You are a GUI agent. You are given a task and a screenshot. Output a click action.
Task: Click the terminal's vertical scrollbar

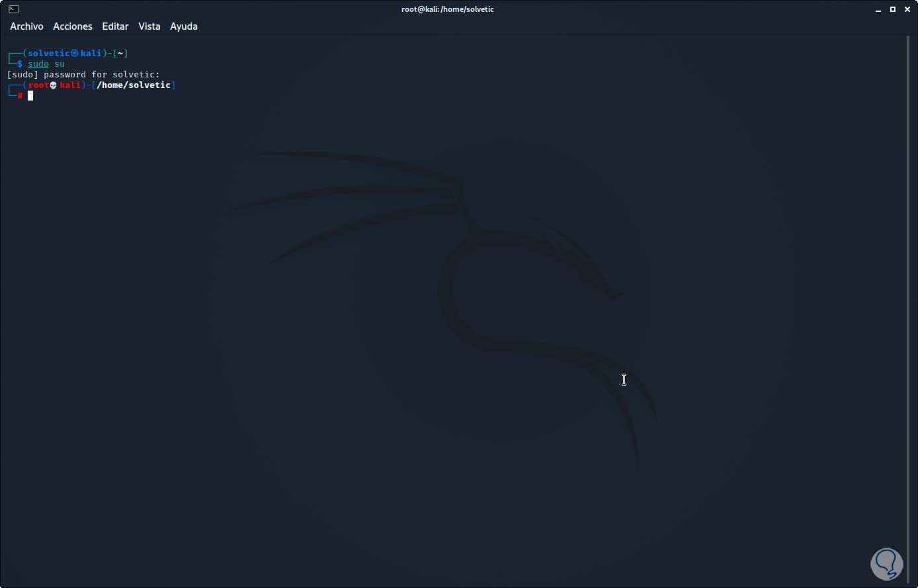click(x=908, y=308)
